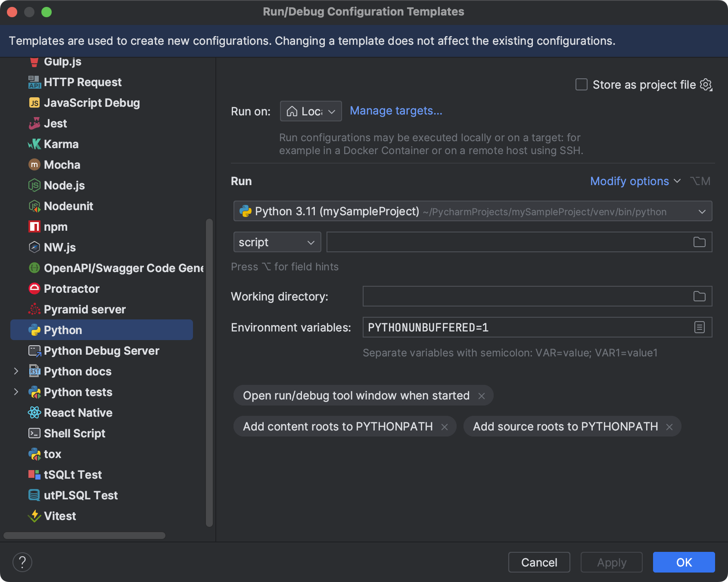The image size is (728, 582).
Task: Click the template list vertical scrollbar
Action: [209, 372]
